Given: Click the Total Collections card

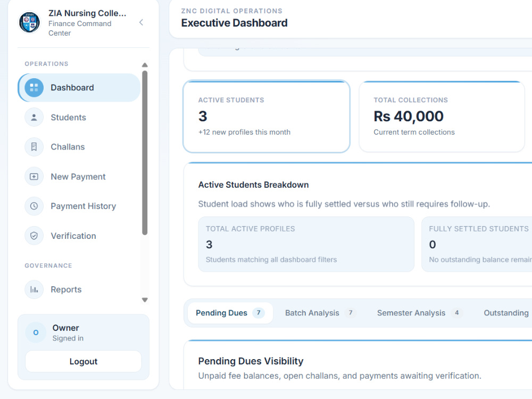Looking at the screenshot, I should click(442, 117).
